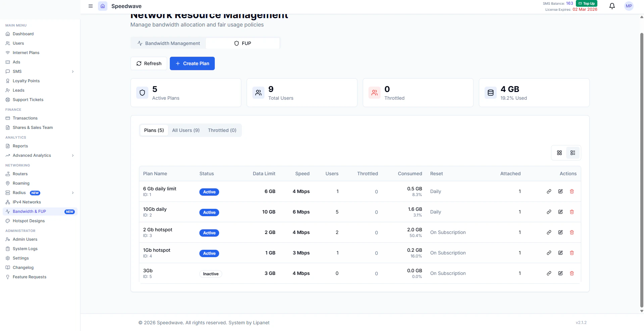Select the Plans (5) tab
Screen dimensions: 644x331
click(x=154, y=130)
